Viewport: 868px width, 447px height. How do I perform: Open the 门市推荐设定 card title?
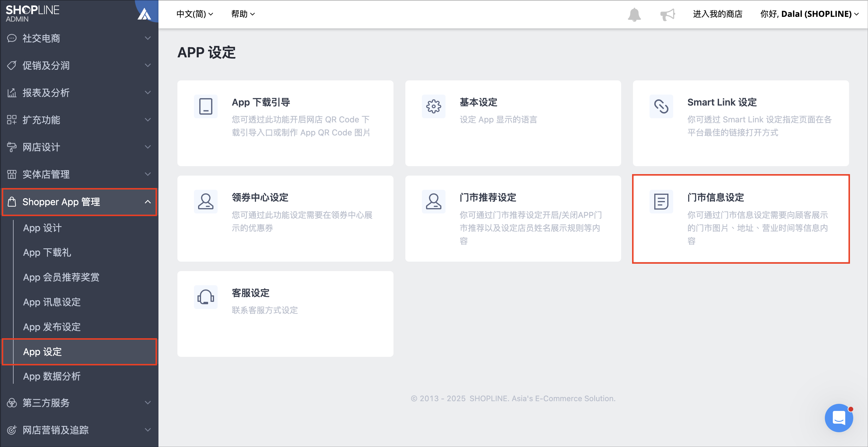pos(488,197)
